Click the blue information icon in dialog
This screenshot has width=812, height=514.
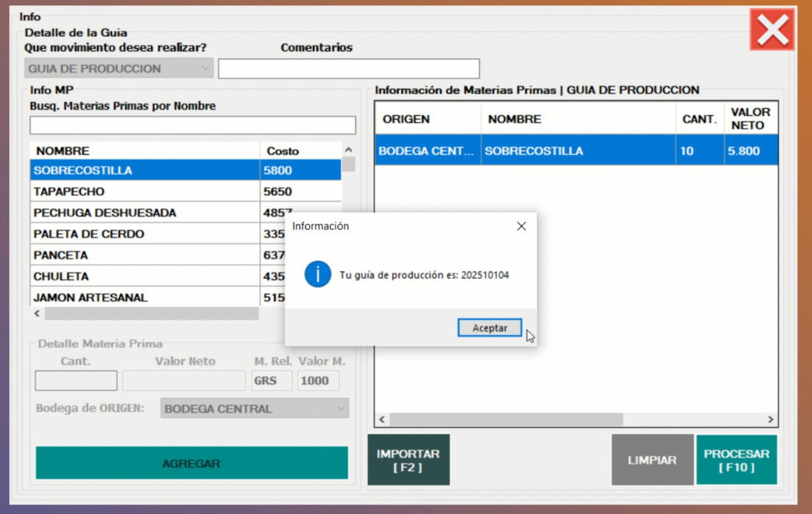(x=318, y=275)
